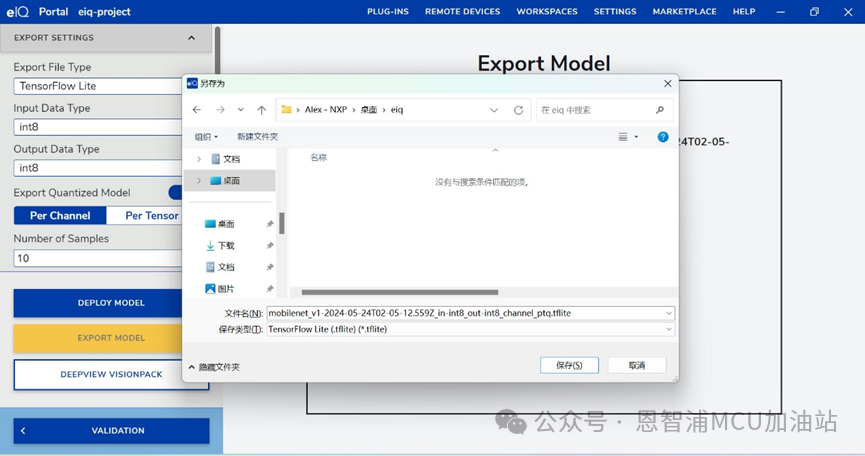Screen dimensions: 865x456
Task: Open pinned 图片 quick access item
Action: pyautogui.click(x=226, y=288)
